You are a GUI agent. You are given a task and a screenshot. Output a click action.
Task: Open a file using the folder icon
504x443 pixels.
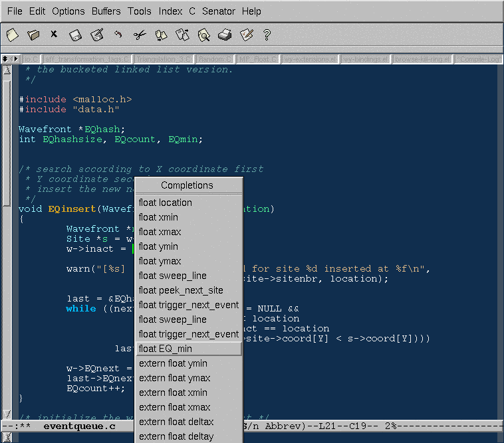[x=33, y=35]
